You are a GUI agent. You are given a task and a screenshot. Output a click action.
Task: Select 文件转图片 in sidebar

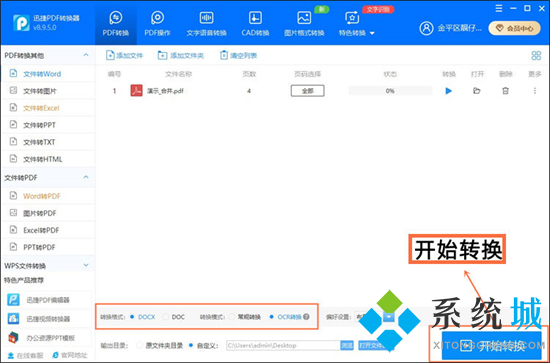pyautogui.click(x=48, y=91)
